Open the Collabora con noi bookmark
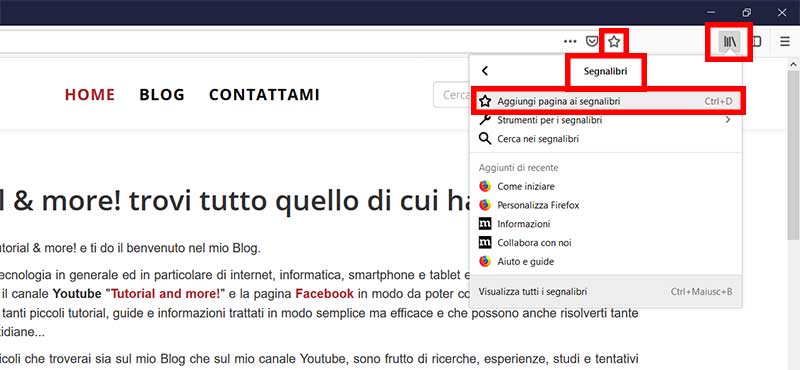This screenshot has width=800, height=370. [606, 243]
